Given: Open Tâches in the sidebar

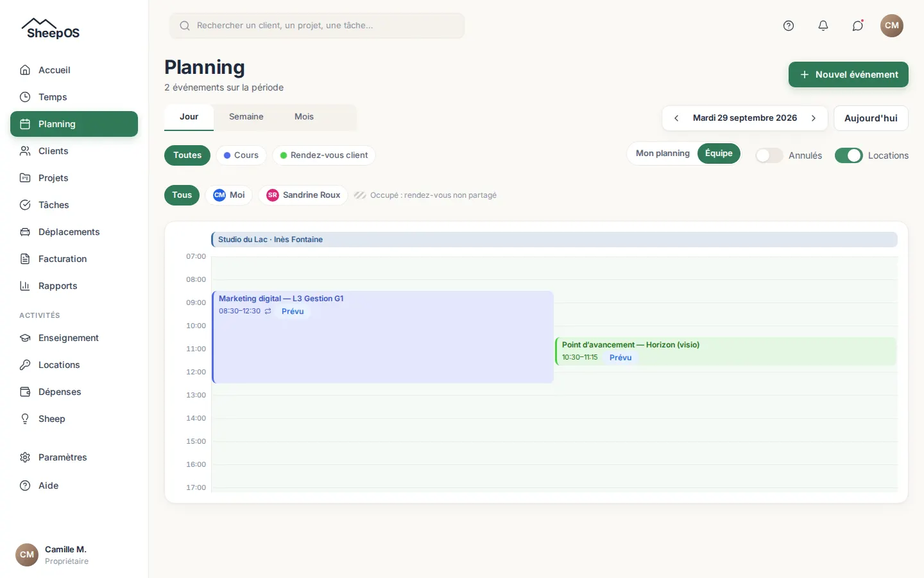Looking at the screenshot, I should pos(74,205).
